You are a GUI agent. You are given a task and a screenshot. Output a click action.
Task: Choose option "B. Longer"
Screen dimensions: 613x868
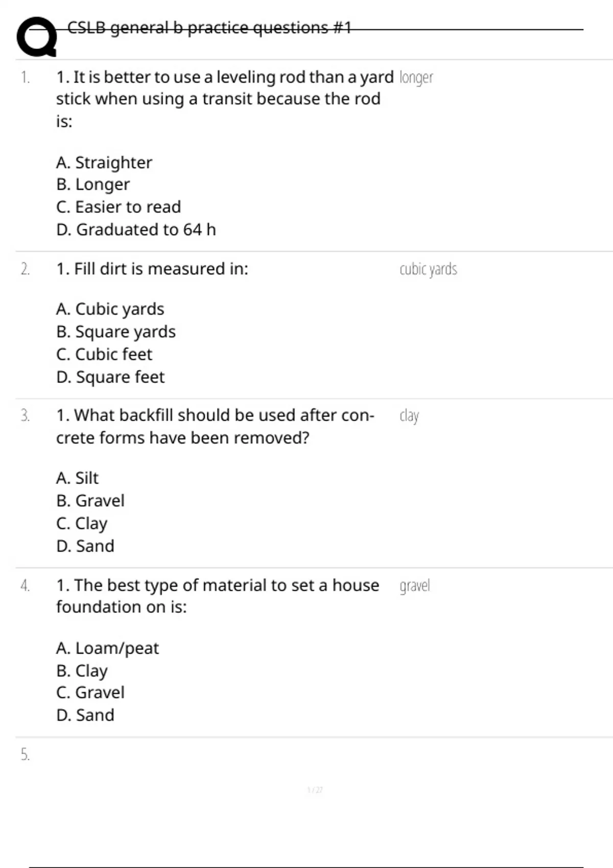pyautogui.click(x=93, y=184)
